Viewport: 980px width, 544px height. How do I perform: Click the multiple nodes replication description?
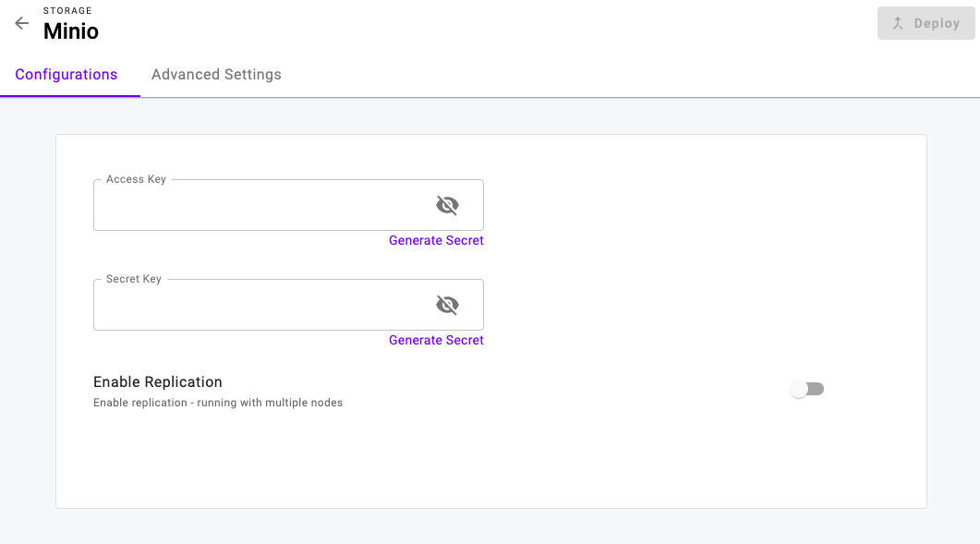point(217,403)
